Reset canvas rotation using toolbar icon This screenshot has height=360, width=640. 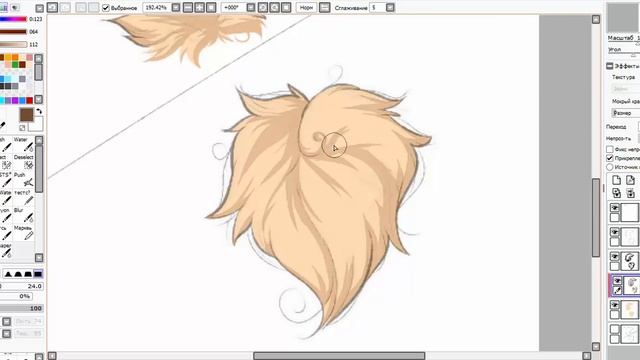point(286,7)
